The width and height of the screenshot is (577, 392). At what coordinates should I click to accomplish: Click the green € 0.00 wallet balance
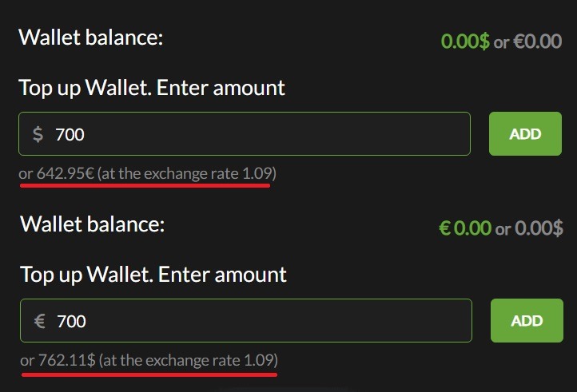[465, 228]
